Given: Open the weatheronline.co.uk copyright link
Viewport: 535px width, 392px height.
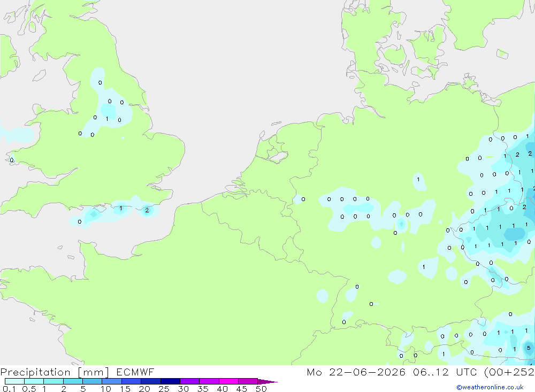Looking at the screenshot, I should point(490,387).
